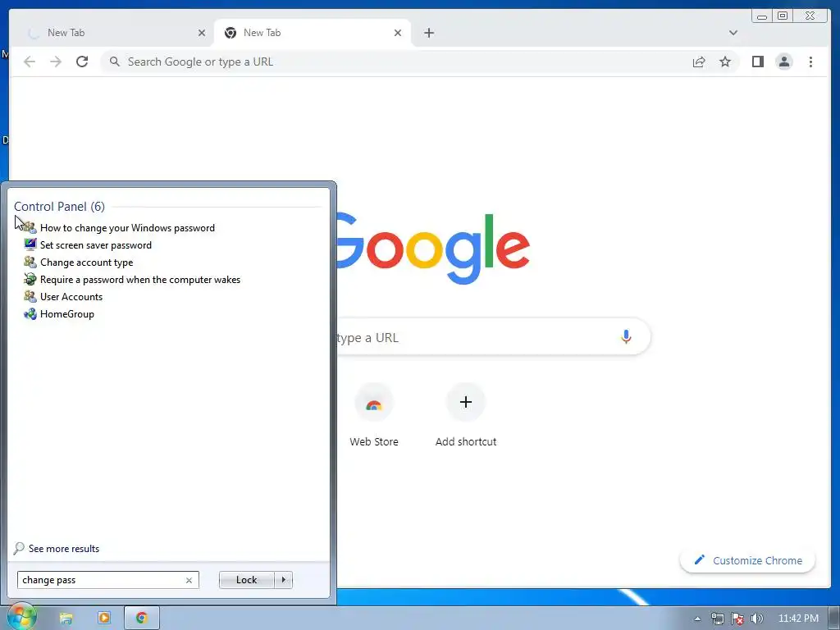Click the Windows Start orb
Viewport: 840px width, 630px height.
(x=21, y=618)
